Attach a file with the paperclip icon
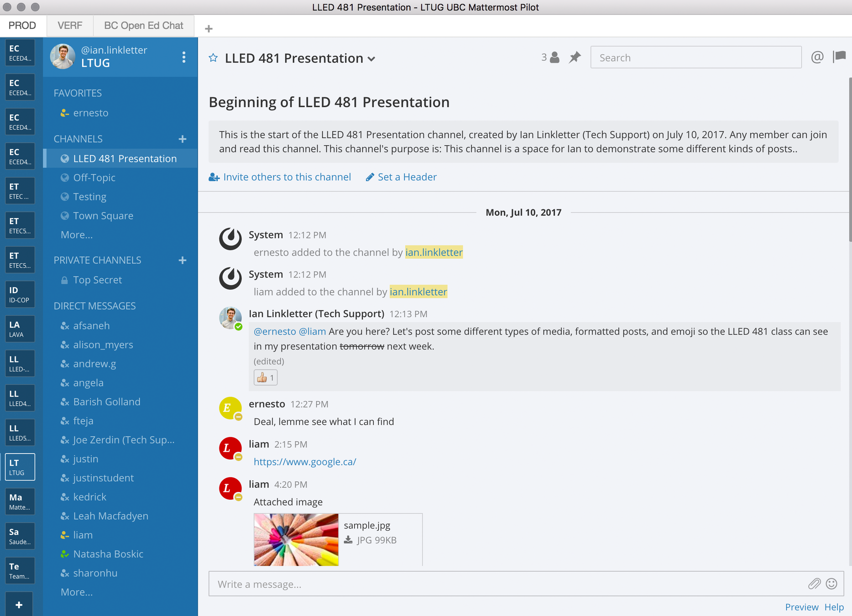 [x=814, y=584]
